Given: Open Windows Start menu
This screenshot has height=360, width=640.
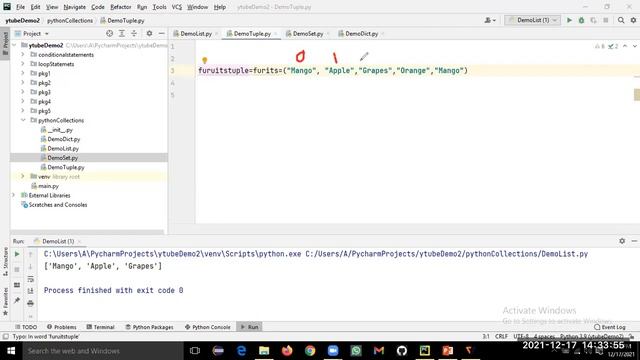Looking at the screenshot, I should tap(11, 351).
